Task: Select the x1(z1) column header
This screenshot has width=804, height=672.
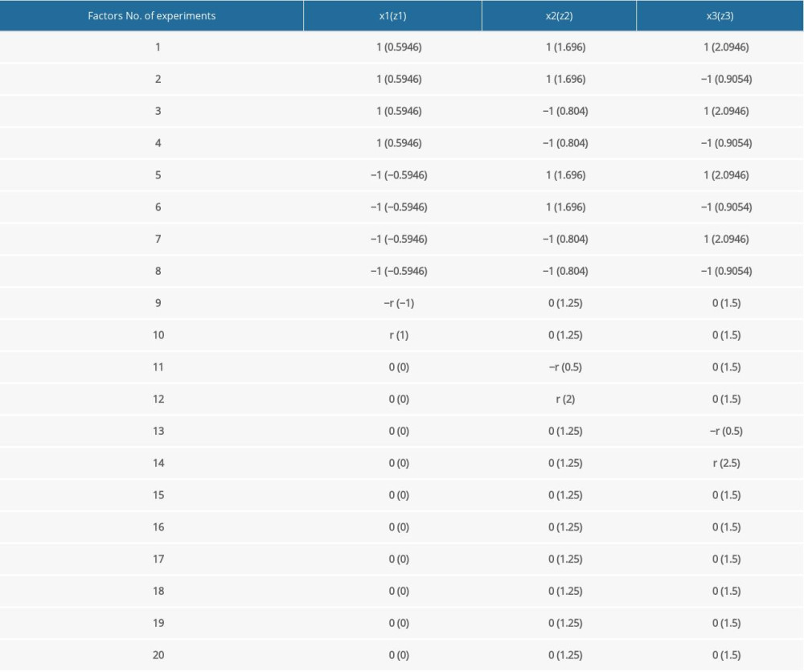Action: 393,15
